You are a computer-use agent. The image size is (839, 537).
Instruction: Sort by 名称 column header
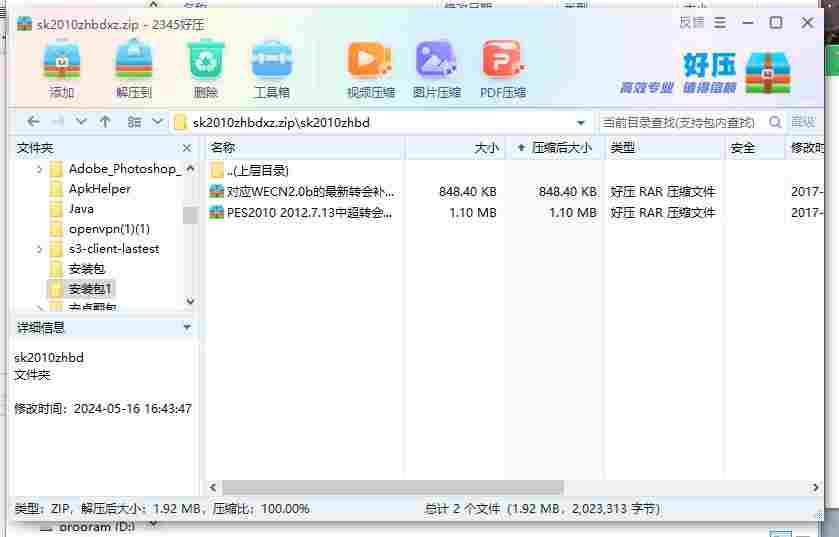tap(304, 148)
